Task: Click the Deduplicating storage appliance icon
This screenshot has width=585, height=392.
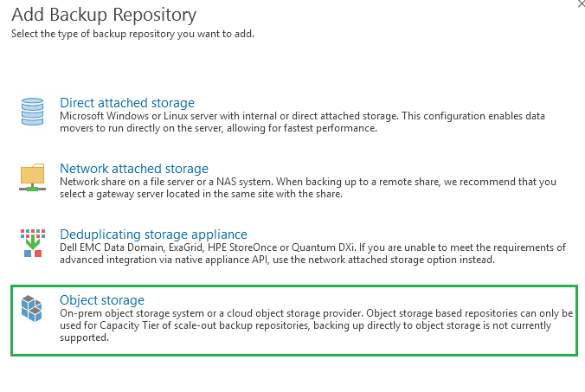Action: pyautogui.click(x=32, y=244)
